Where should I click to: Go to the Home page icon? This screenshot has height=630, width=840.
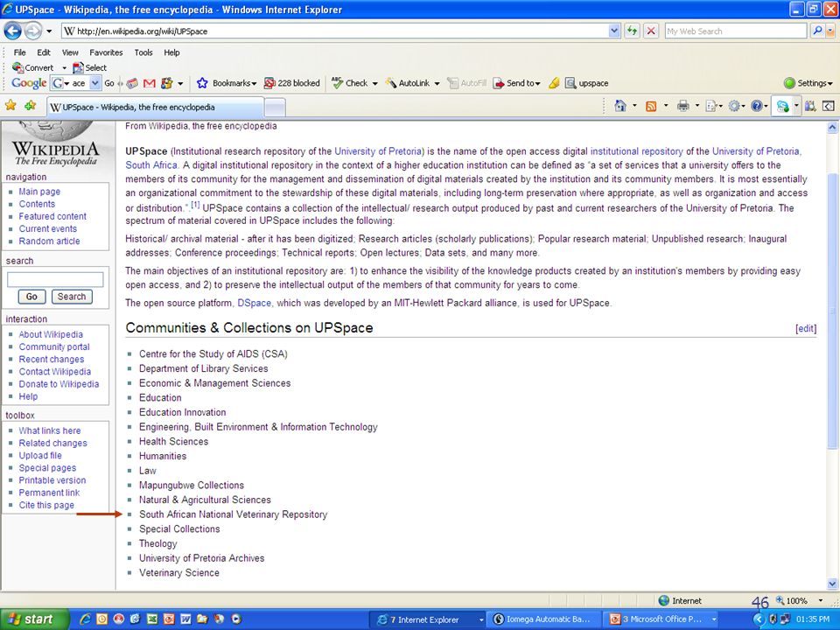[x=619, y=106]
